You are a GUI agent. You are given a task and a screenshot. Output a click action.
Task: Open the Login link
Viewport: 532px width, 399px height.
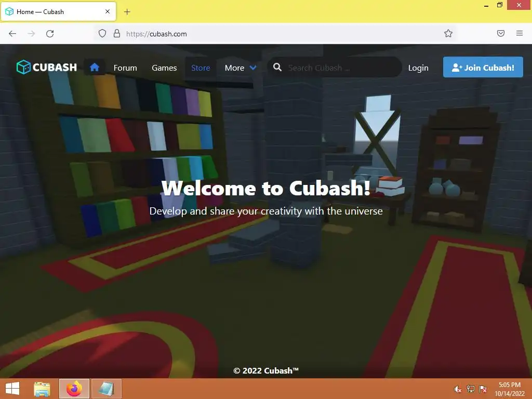click(418, 68)
